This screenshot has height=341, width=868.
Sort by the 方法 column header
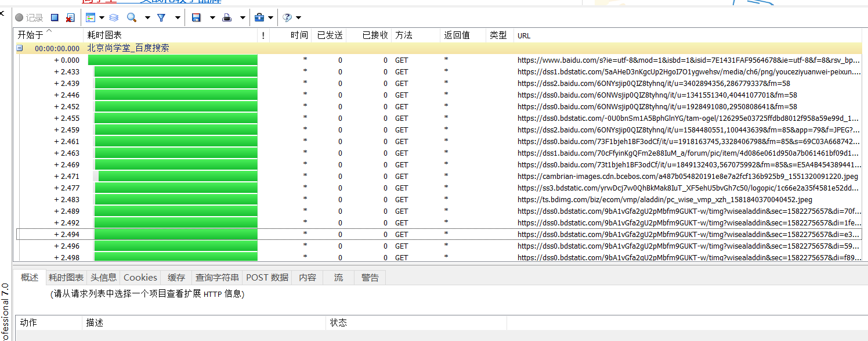click(x=416, y=35)
